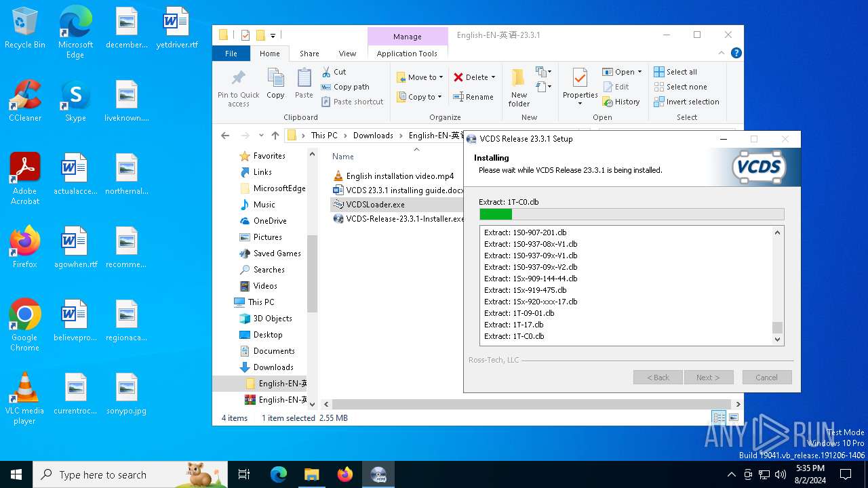The width and height of the screenshot is (868, 488).
Task: Click the details view button
Action: tap(718, 418)
